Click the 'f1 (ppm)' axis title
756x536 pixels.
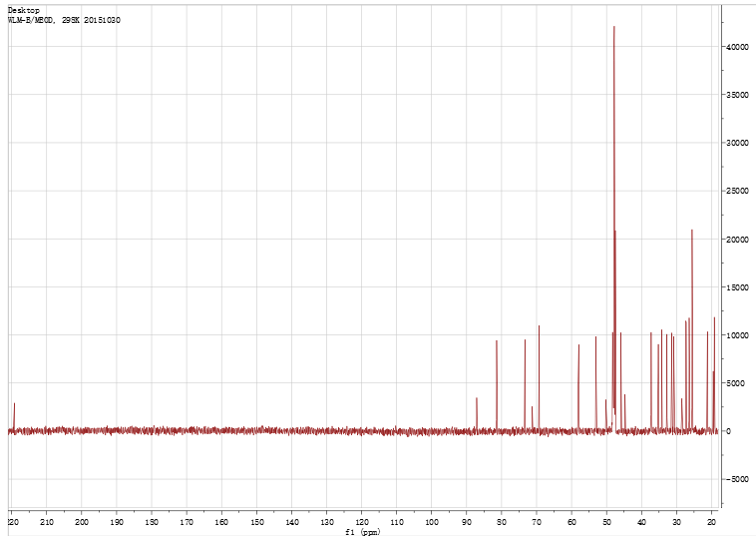point(363,532)
